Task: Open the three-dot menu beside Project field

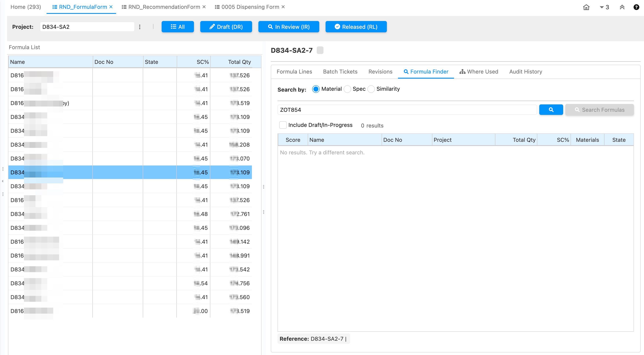Action: [x=140, y=27]
